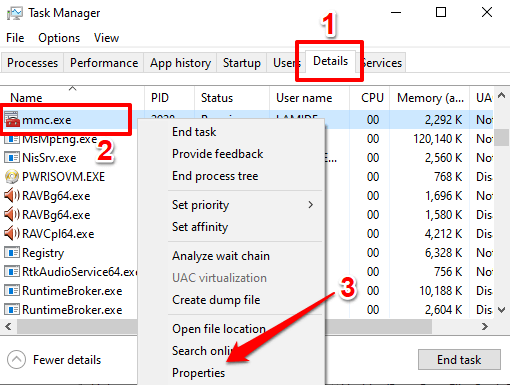Click the Task Manager title bar icon
Image resolution: width=510 pixels, height=385 pixels.
[x=15, y=13]
